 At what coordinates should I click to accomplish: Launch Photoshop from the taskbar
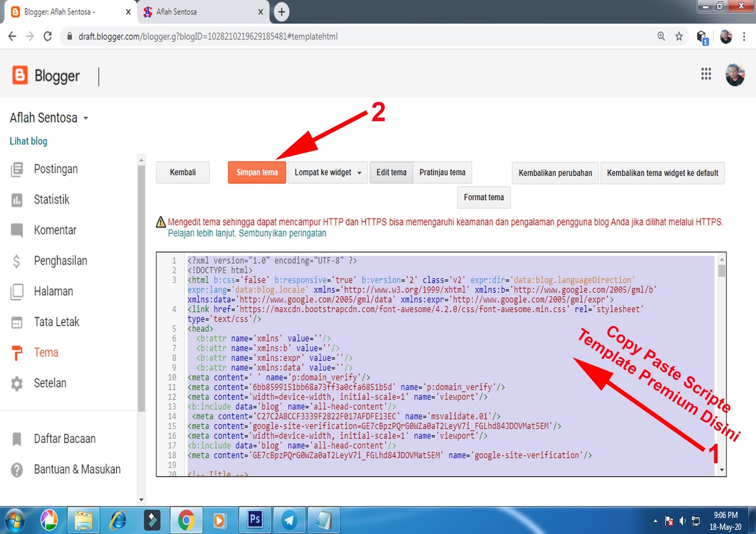click(x=255, y=520)
